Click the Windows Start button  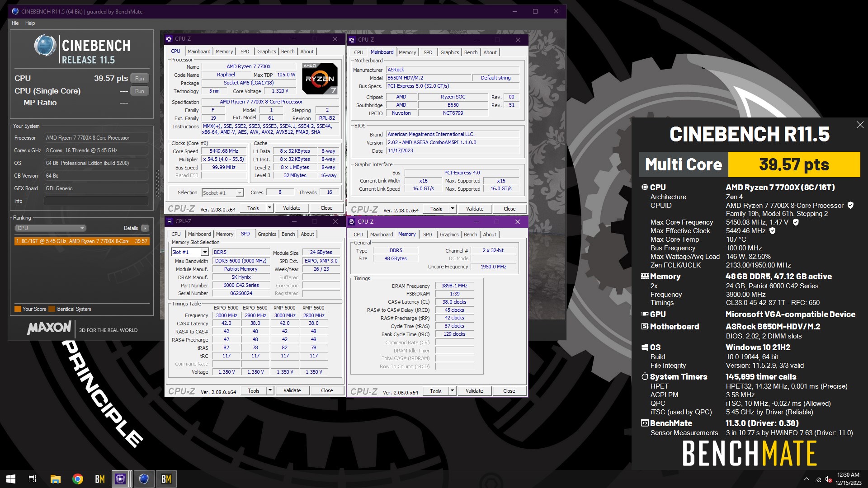pyautogui.click(x=11, y=479)
